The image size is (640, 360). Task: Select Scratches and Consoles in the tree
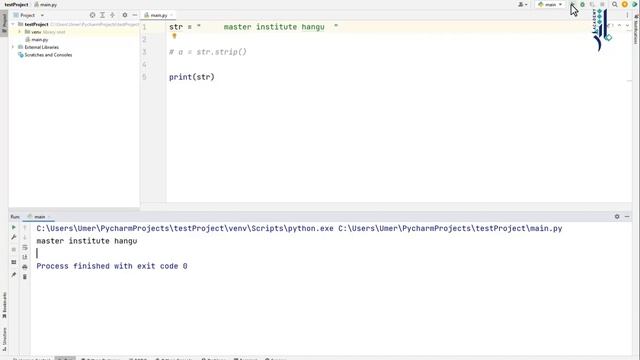pos(45,55)
